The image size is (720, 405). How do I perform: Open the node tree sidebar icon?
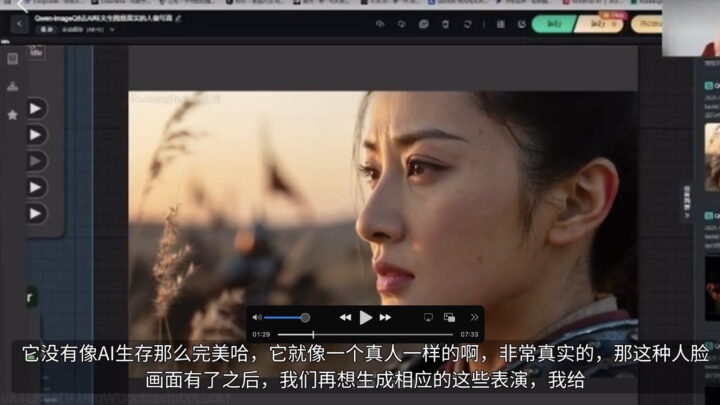pos(12,87)
